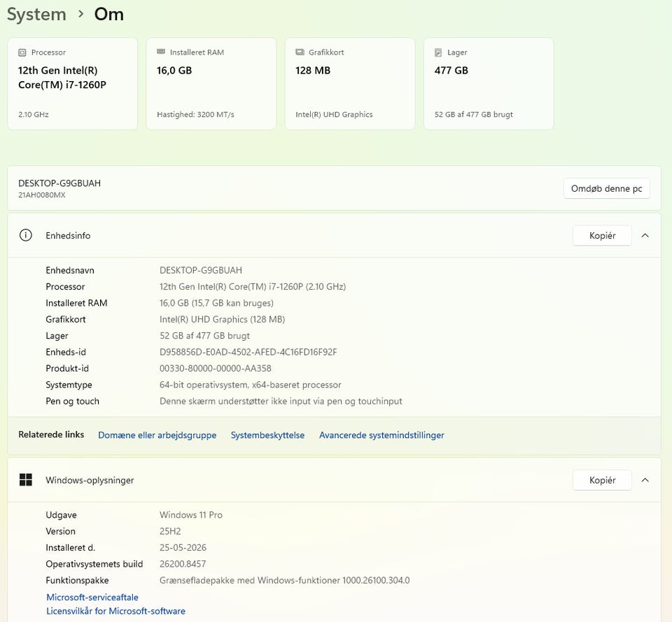Click 52 GB af 477 GB brugt in Lager card
This screenshot has height=622, width=672.
(x=474, y=114)
